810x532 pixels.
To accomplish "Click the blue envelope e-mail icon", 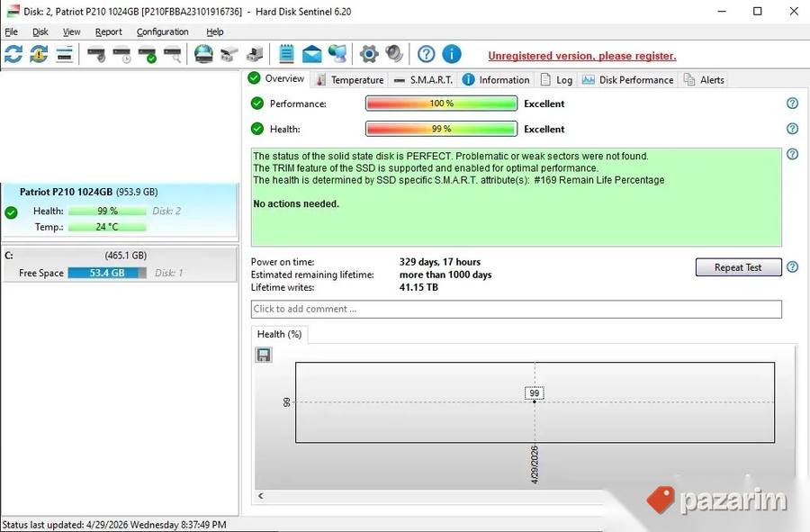I will [x=311, y=54].
